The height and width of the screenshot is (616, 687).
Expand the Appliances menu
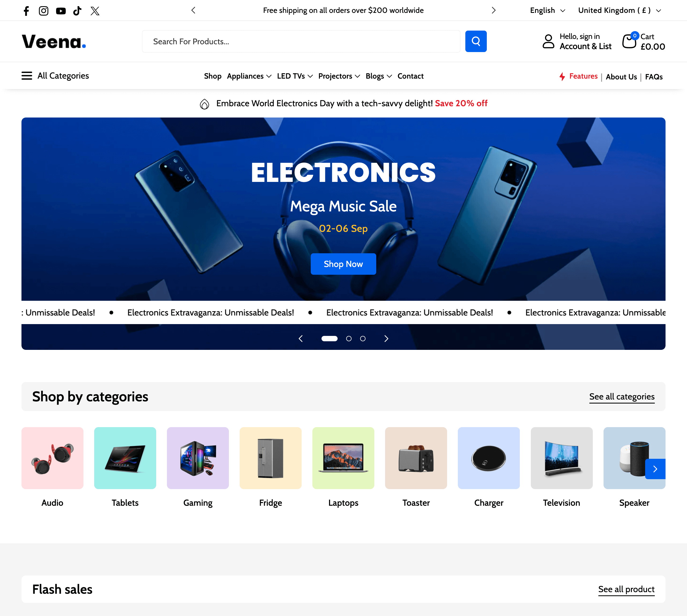point(249,76)
